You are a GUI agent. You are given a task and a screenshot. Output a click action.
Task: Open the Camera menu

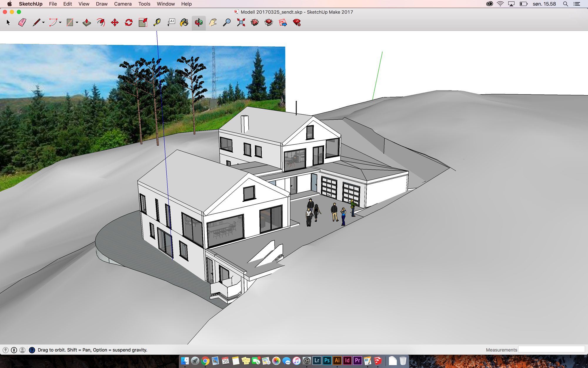123,4
